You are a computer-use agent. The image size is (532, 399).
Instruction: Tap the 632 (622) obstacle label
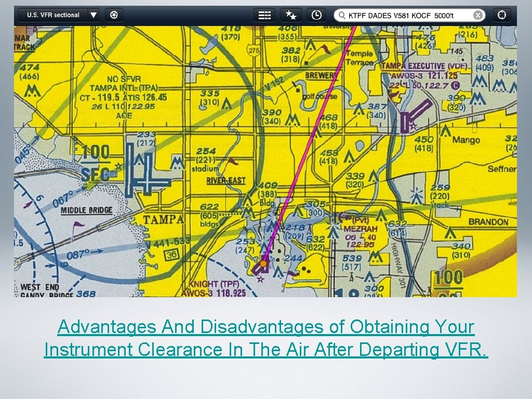[x=315, y=244]
